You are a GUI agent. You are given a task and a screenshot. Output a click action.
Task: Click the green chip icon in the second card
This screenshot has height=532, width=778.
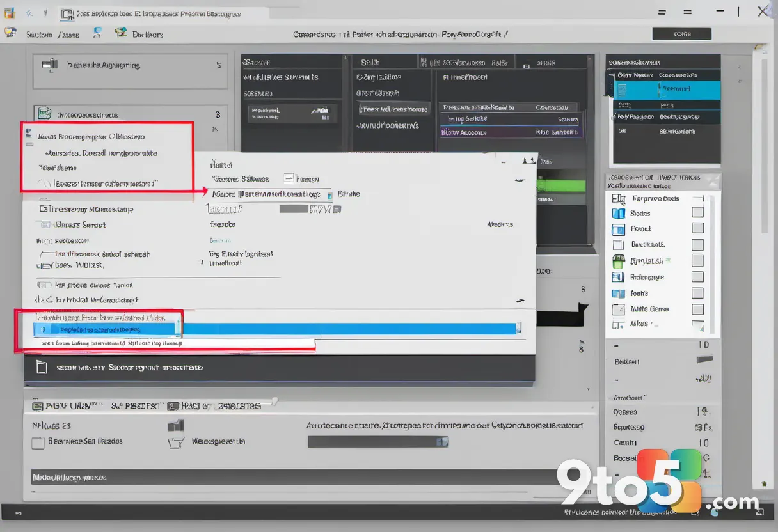point(45,114)
